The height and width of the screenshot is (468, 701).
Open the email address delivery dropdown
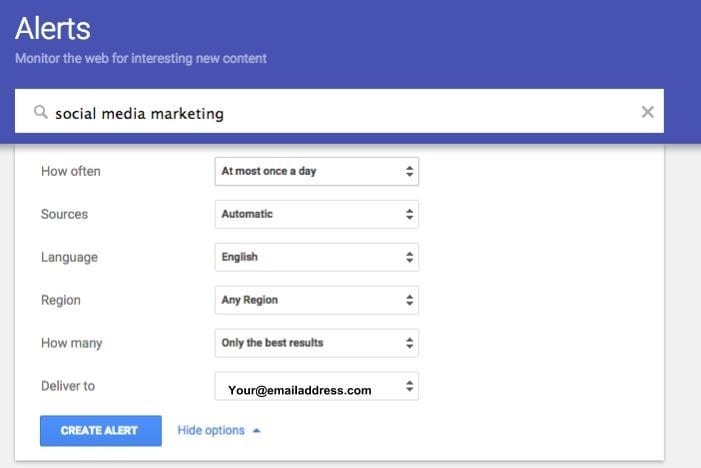coord(317,386)
